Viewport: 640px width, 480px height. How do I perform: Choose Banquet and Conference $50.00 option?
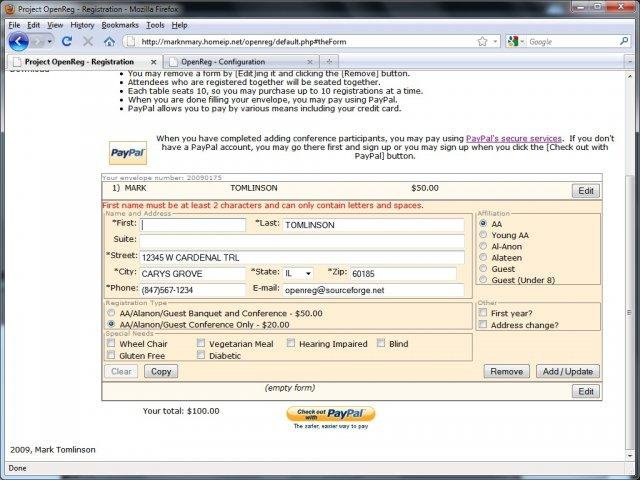(x=111, y=313)
